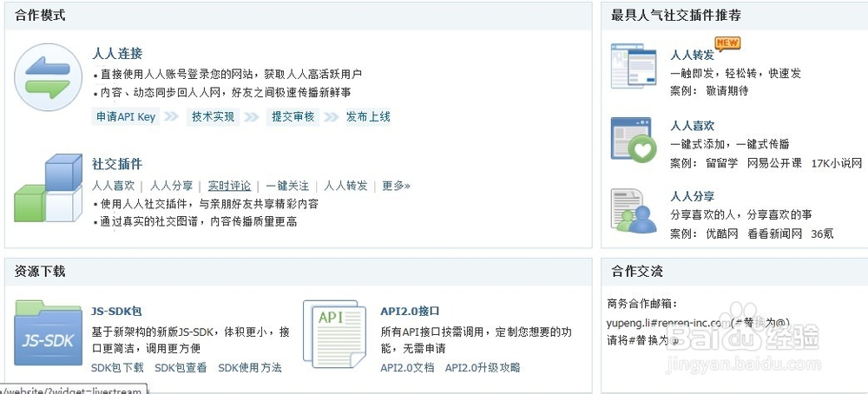868x394 pixels.
Task: Visit the 网易公开课 case example
Action: tap(774, 163)
